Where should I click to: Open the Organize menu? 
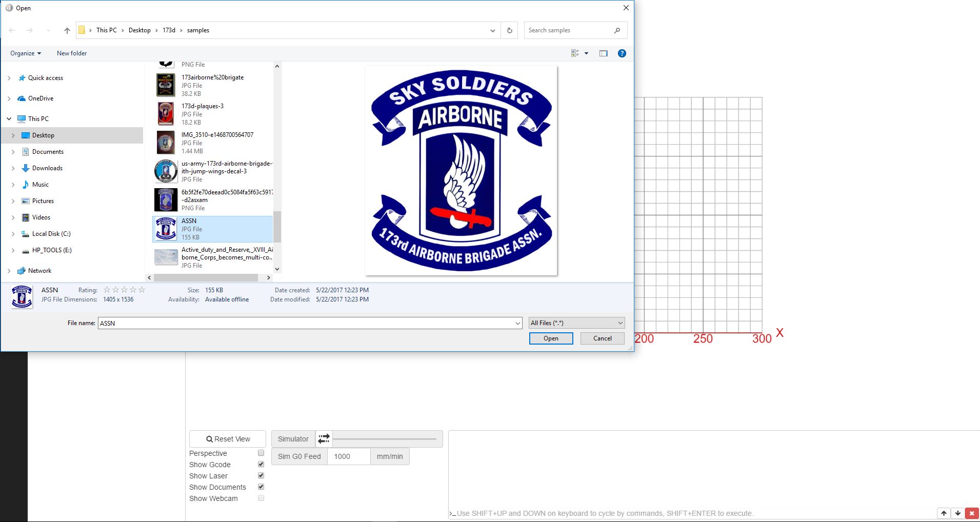[25, 53]
